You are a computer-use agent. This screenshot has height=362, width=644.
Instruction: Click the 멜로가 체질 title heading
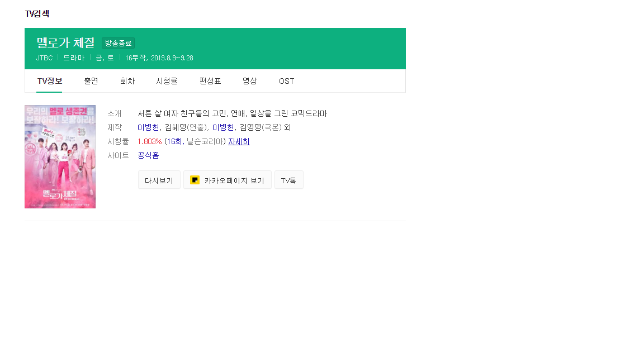pos(66,42)
